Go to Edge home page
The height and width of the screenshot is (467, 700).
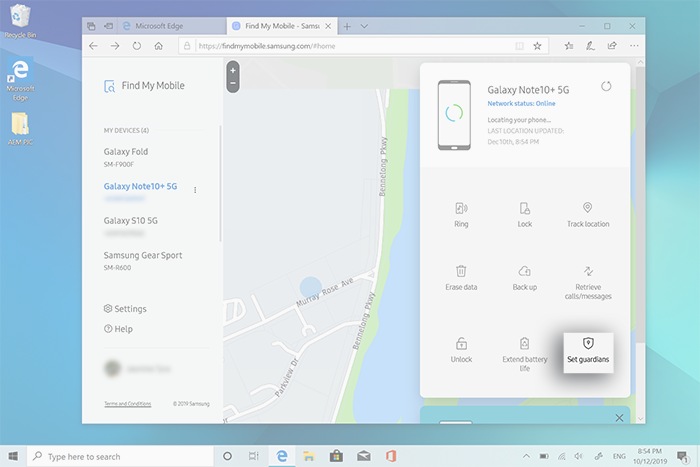click(x=158, y=46)
